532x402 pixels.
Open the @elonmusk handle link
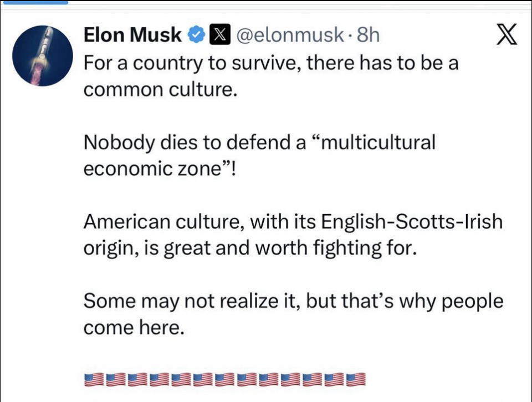pos(289,35)
